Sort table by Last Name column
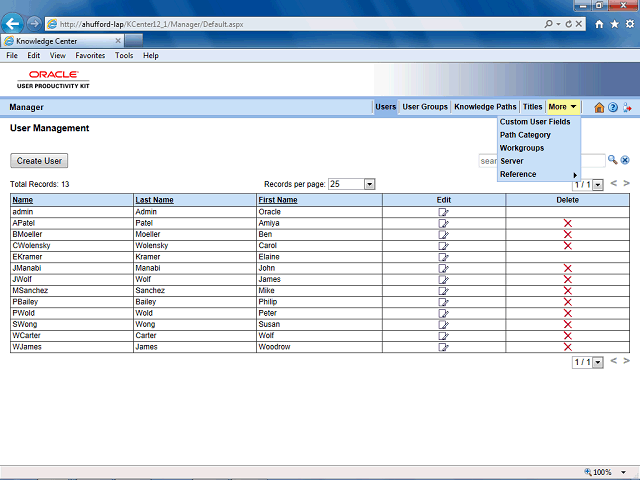The image size is (640, 480). tap(154, 200)
